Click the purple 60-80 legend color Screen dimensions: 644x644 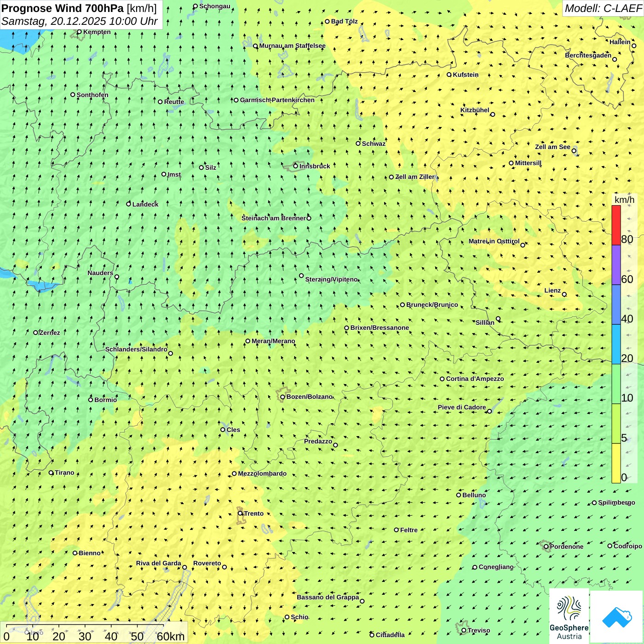(616, 265)
